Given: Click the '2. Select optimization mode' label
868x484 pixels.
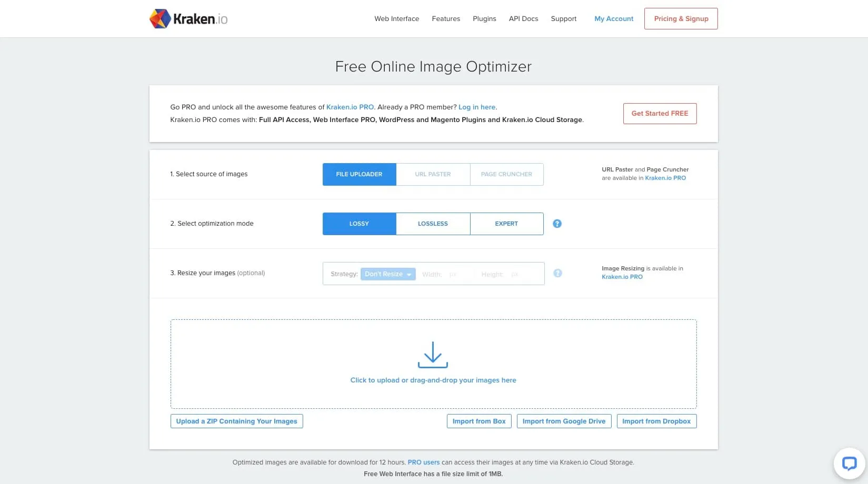Looking at the screenshot, I should 212,224.
